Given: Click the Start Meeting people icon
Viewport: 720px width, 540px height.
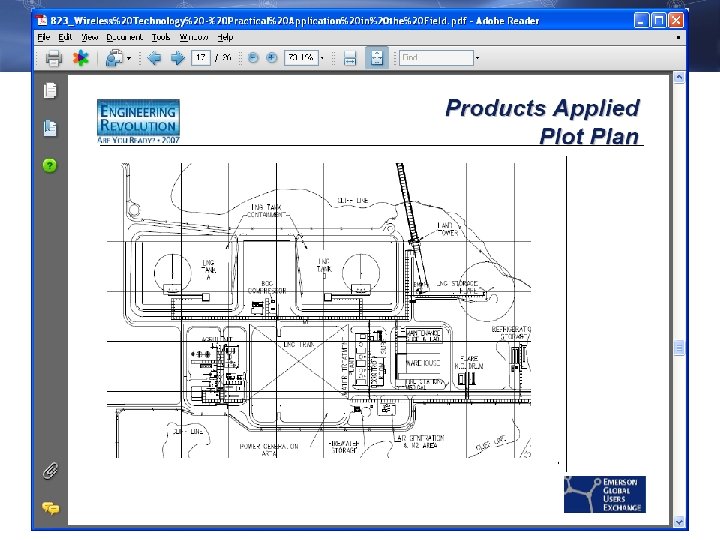Looking at the screenshot, I should coord(114,58).
